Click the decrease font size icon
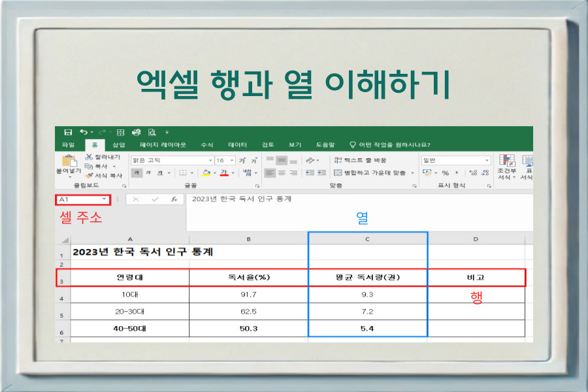 (x=254, y=161)
